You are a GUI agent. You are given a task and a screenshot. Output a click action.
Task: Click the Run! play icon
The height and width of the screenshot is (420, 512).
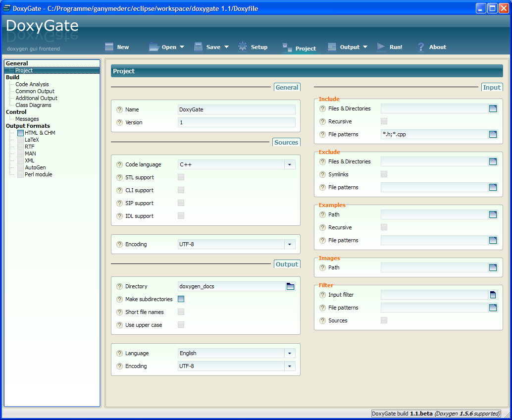point(381,47)
